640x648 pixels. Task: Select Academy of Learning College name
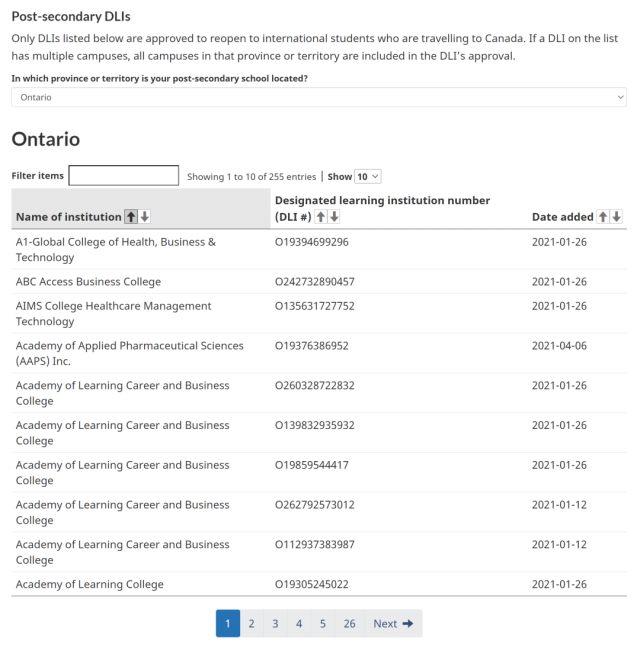click(x=90, y=584)
